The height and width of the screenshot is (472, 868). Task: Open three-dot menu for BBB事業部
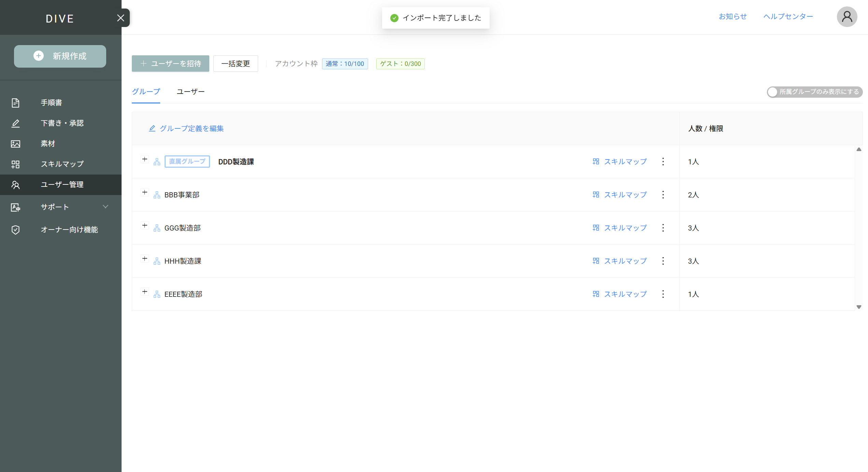pyautogui.click(x=663, y=195)
